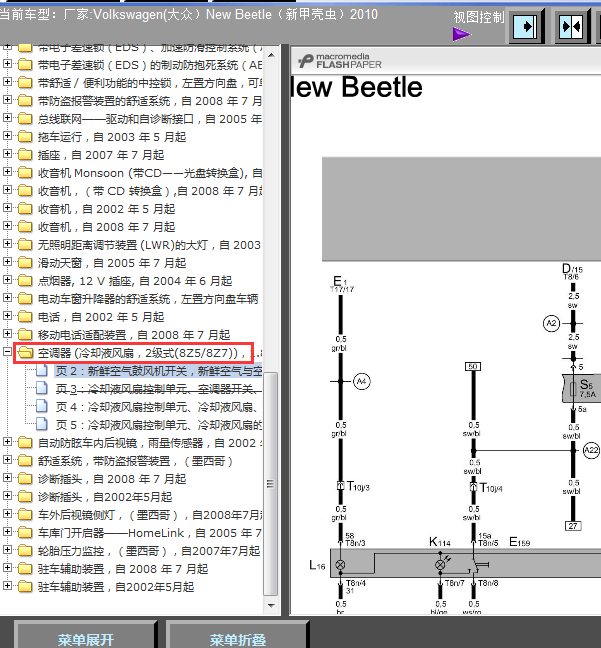Expand 无照明距离调节装置 (LWR)的大灯 node

[7, 244]
